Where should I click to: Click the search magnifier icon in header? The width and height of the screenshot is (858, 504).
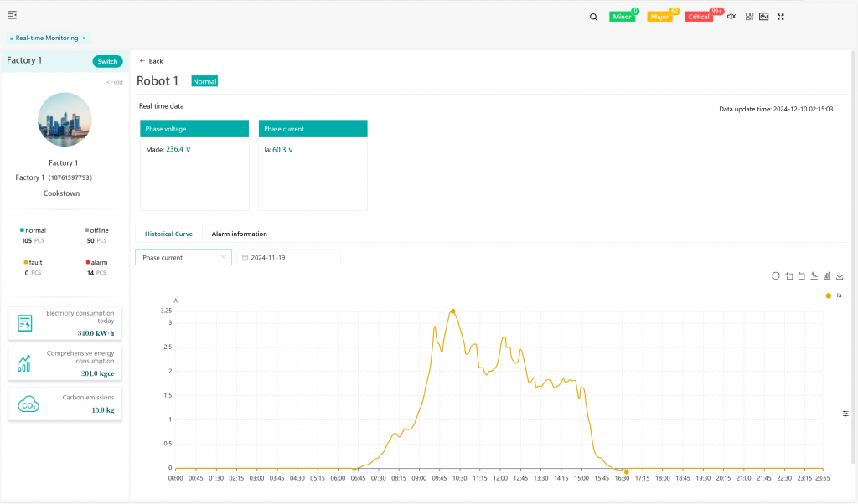click(593, 17)
